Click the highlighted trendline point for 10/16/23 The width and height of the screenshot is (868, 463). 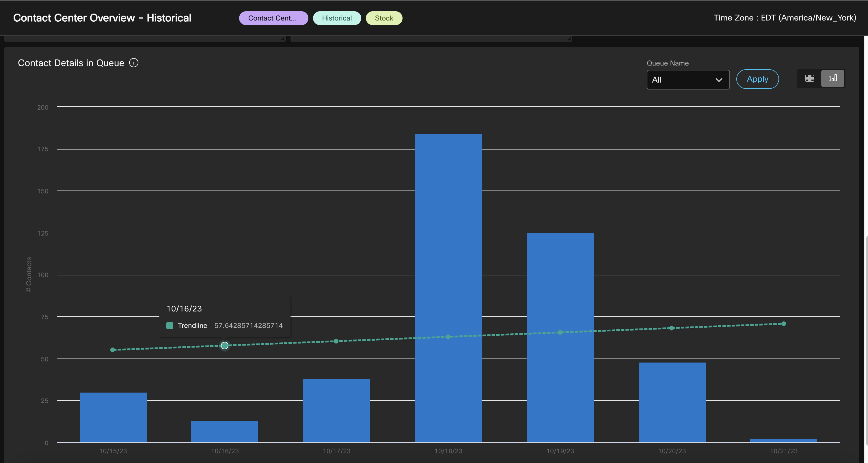[x=224, y=345]
